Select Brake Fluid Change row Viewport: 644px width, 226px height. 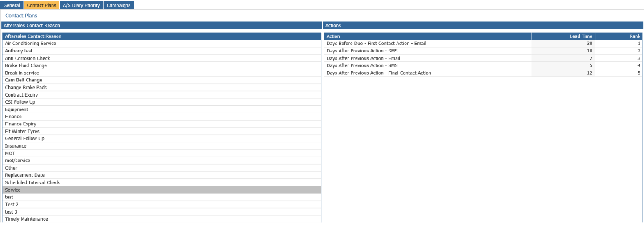pyautogui.click(x=162, y=65)
